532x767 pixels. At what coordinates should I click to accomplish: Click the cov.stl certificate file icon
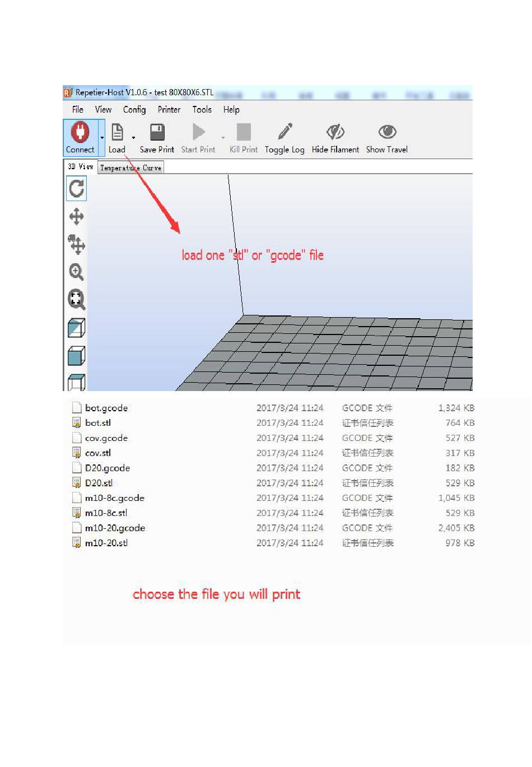pyautogui.click(x=77, y=453)
